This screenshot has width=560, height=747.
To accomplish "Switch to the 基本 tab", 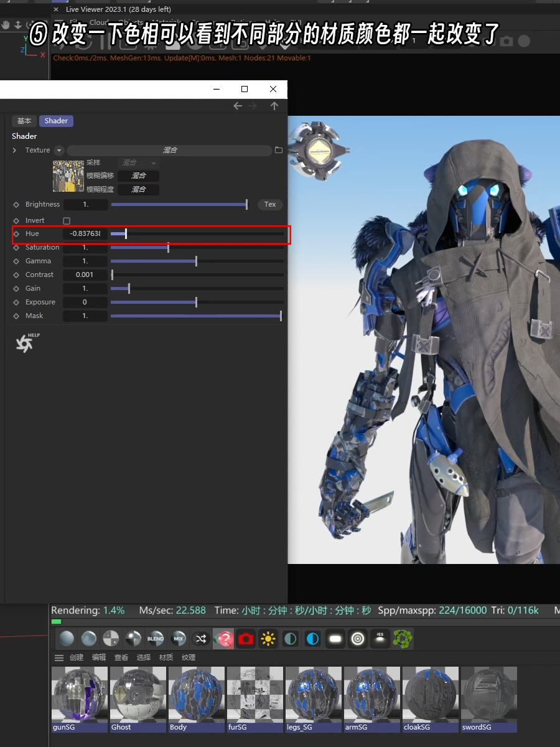I will (x=24, y=121).
